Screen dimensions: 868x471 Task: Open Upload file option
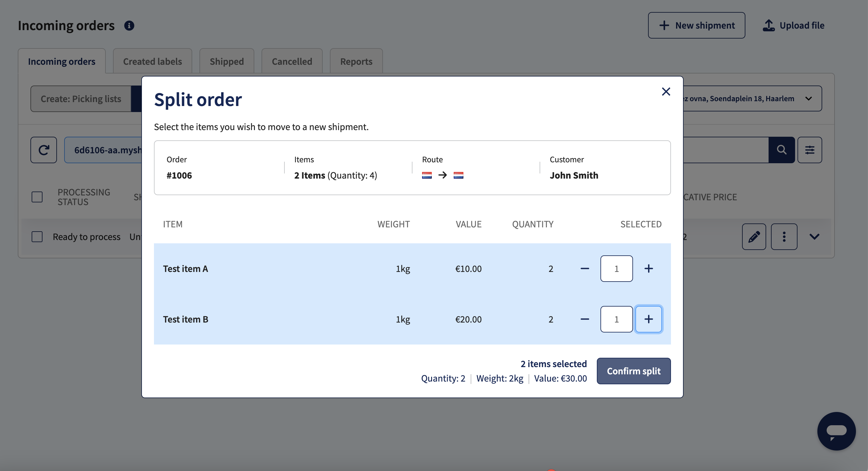793,25
